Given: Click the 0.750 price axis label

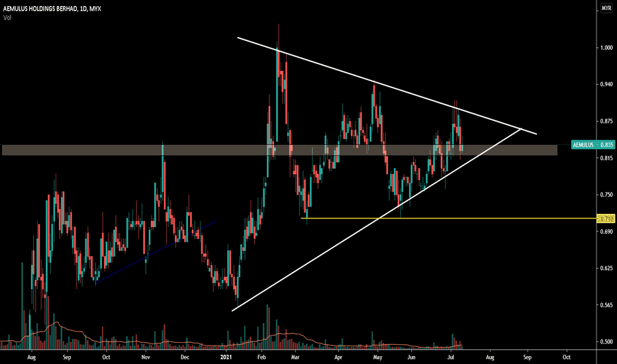Looking at the screenshot, I should (606, 195).
